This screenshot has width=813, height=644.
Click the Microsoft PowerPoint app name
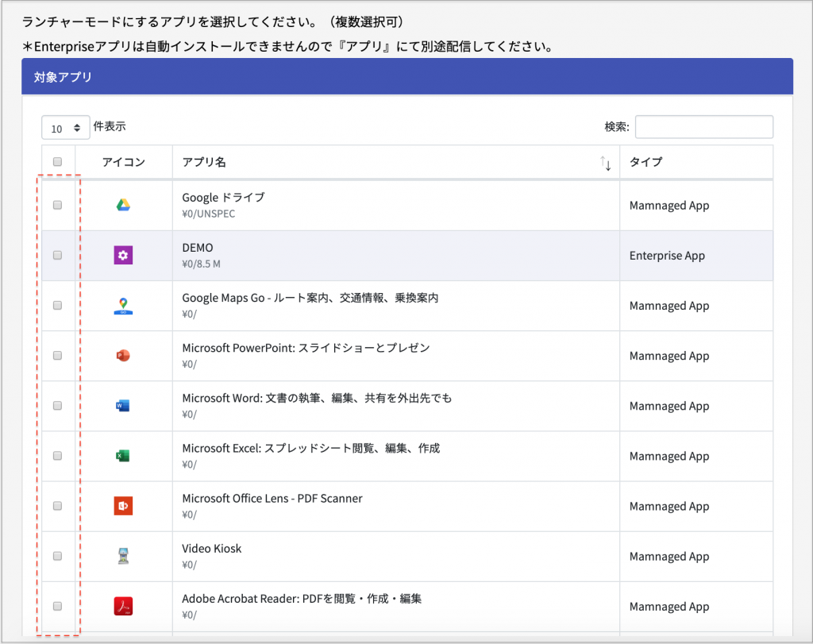(306, 348)
